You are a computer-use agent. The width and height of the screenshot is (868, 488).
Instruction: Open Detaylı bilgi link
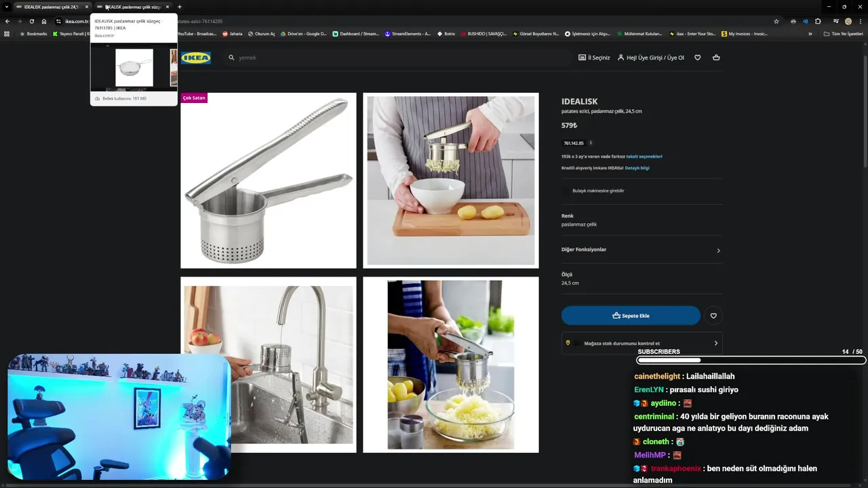pos(637,168)
